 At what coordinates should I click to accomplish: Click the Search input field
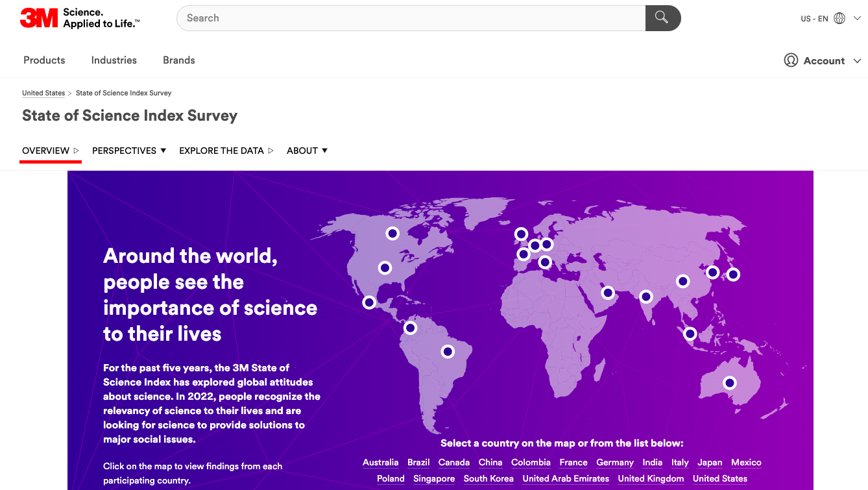pos(411,18)
